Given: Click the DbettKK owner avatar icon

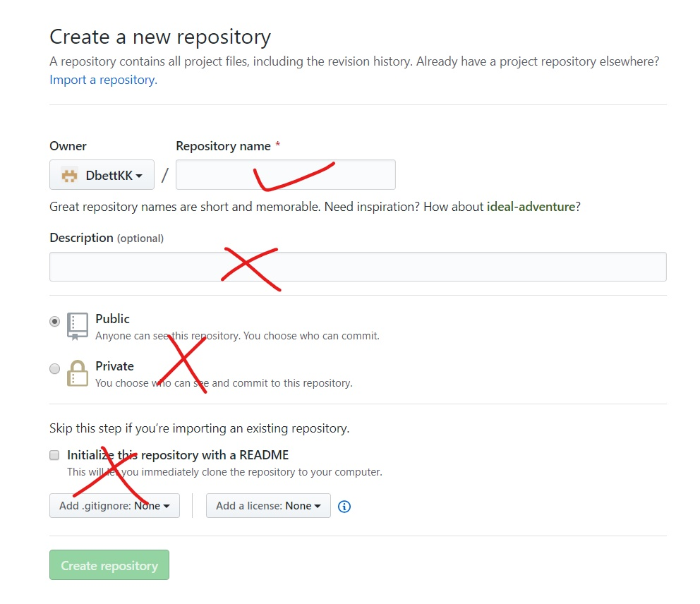Looking at the screenshot, I should (x=69, y=175).
